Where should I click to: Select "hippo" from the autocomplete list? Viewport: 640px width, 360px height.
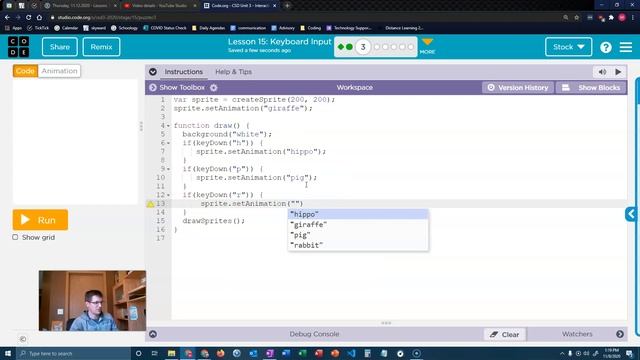358,214
